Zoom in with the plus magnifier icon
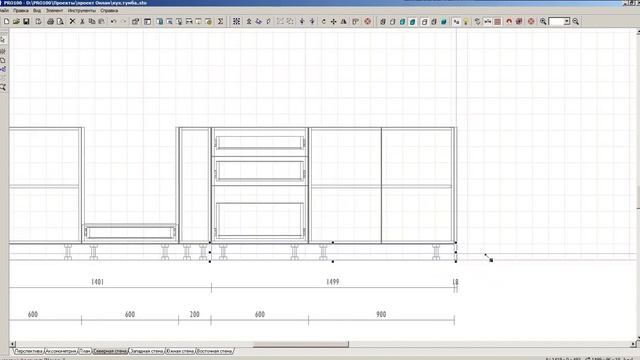The height and width of the screenshot is (360, 640). click(543, 21)
